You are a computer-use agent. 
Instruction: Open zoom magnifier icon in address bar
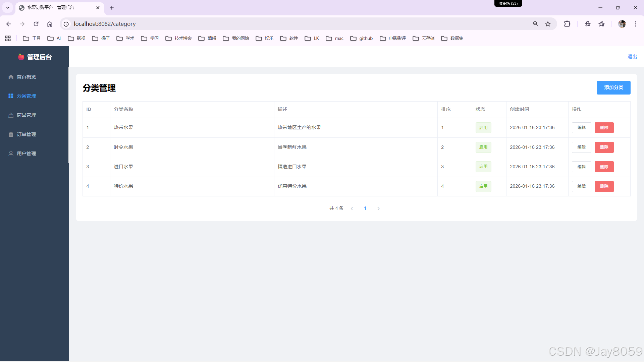click(x=535, y=24)
